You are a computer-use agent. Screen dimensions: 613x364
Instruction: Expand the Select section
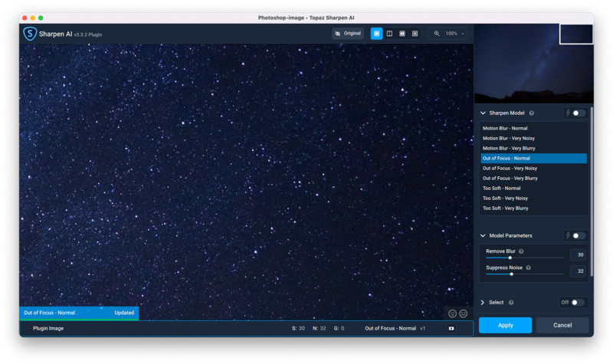click(483, 302)
